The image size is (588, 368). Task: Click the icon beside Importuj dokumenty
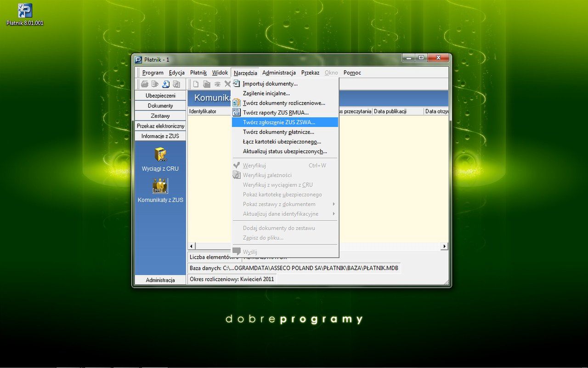pyautogui.click(x=237, y=84)
